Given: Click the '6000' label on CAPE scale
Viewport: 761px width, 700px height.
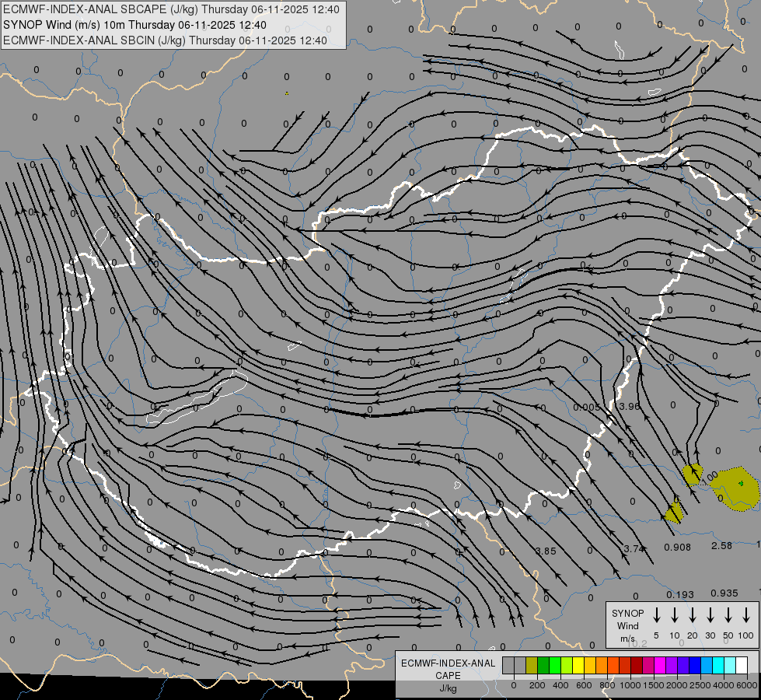Looking at the screenshot, I should [747, 685].
